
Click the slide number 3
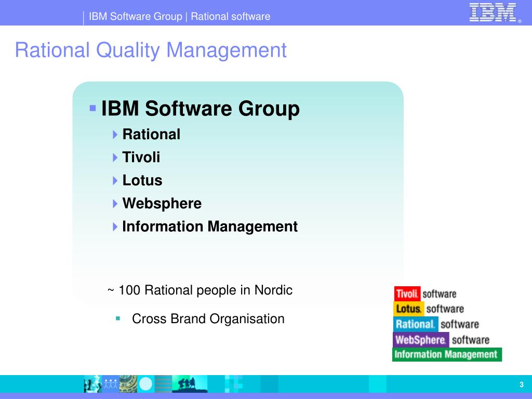coord(522,385)
